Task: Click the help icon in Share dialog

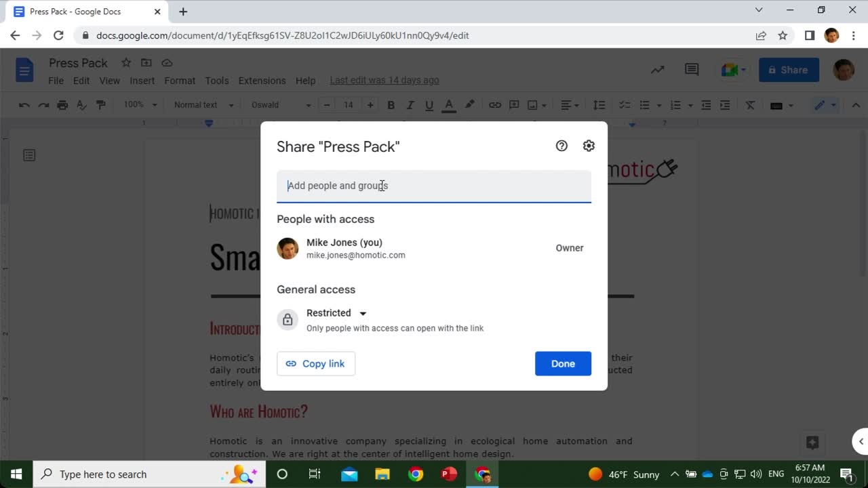Action: [x=561, y=146]
